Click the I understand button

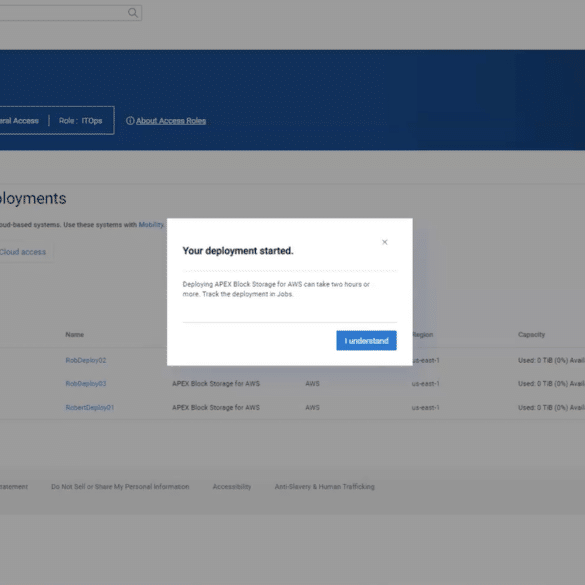coord(366,340)
